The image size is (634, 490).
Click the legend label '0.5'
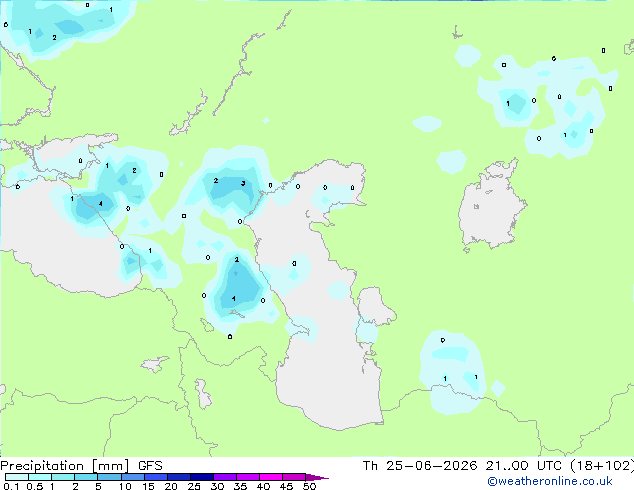[x=35, y=486]
